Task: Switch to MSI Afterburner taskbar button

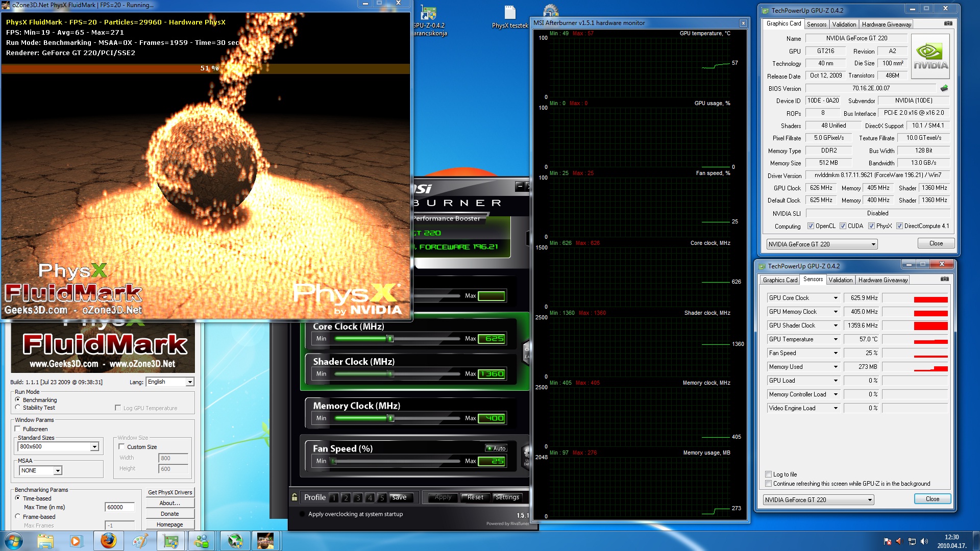Action: [235, 541]
